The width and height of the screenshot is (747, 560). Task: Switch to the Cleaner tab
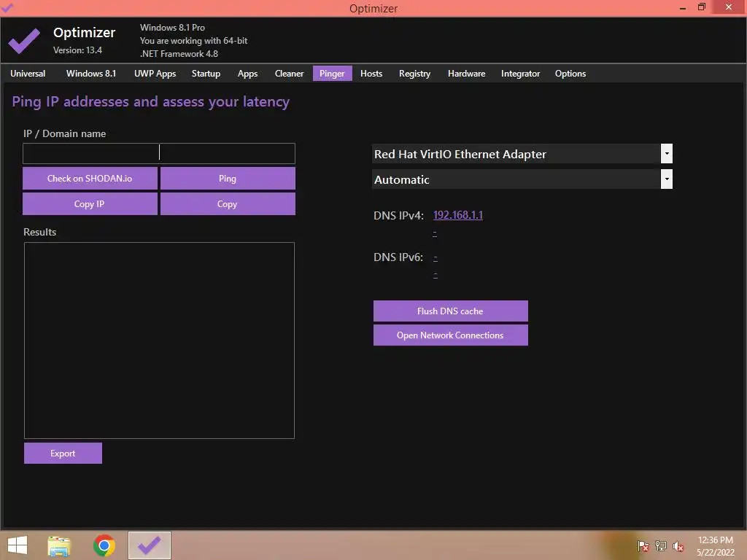[289, 74]
